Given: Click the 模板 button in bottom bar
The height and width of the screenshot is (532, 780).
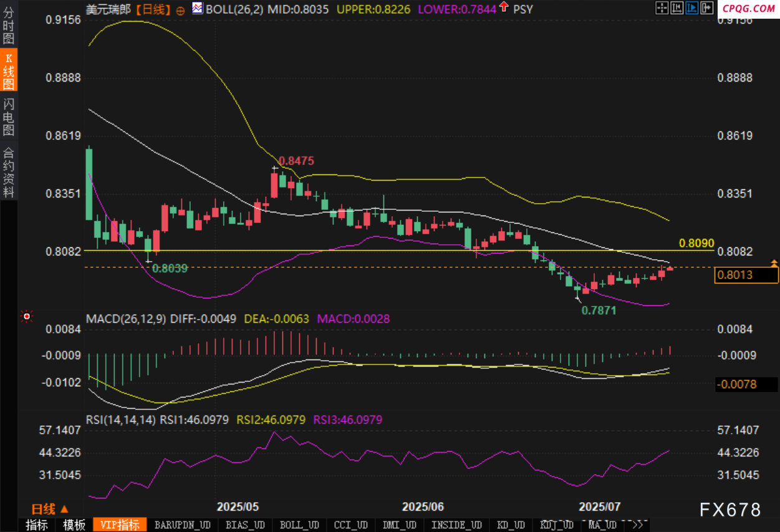Looking at the screenshot, I should [x=74, y=525].
